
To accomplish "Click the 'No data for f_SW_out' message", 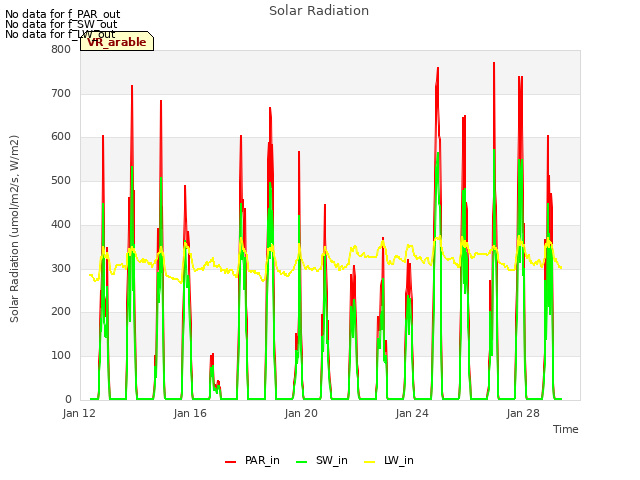I will point(61,24).
